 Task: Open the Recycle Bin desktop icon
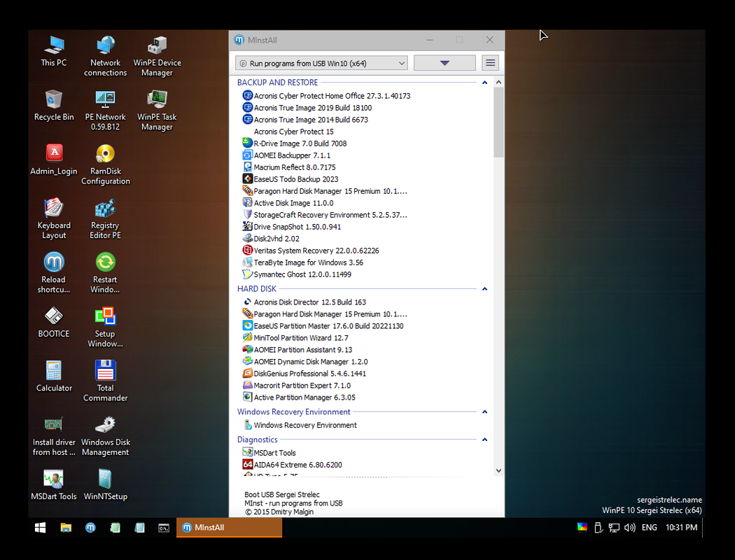tap(54, 106)
